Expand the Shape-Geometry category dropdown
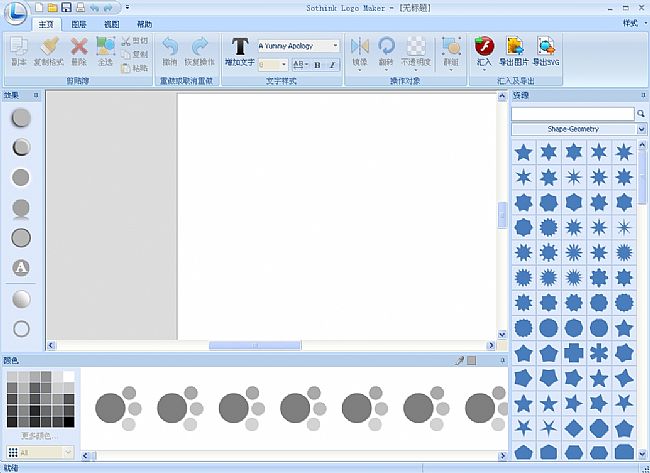 [x=641, y=129]
